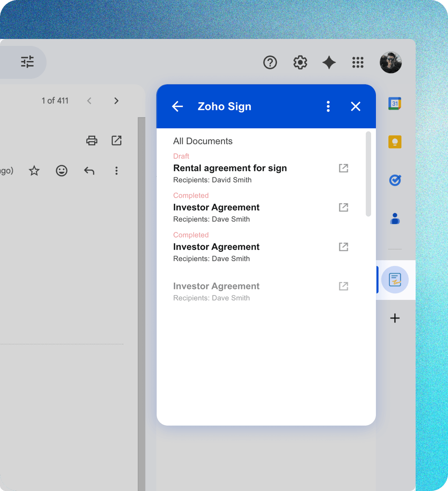This screenshot has width=448, height=491.
Task: Add emoji reaction to email
Action: (x=61, y=171)
